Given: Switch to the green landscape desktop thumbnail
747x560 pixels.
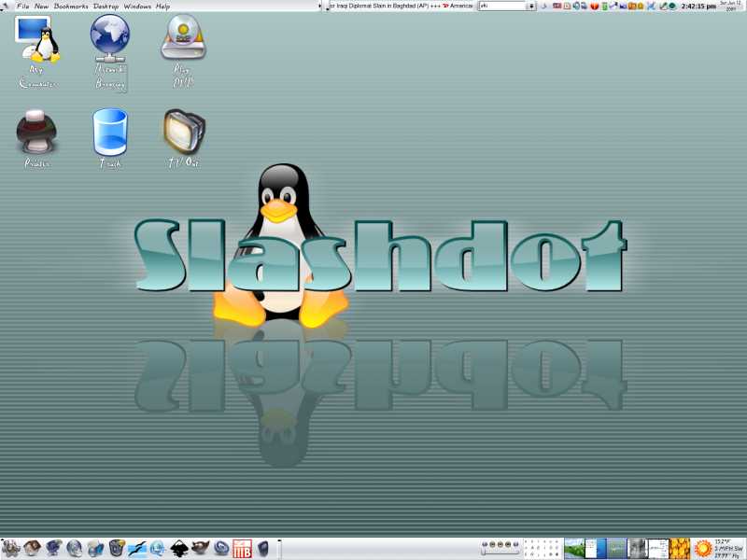Looking at the screenshot, I should (574, 549).
